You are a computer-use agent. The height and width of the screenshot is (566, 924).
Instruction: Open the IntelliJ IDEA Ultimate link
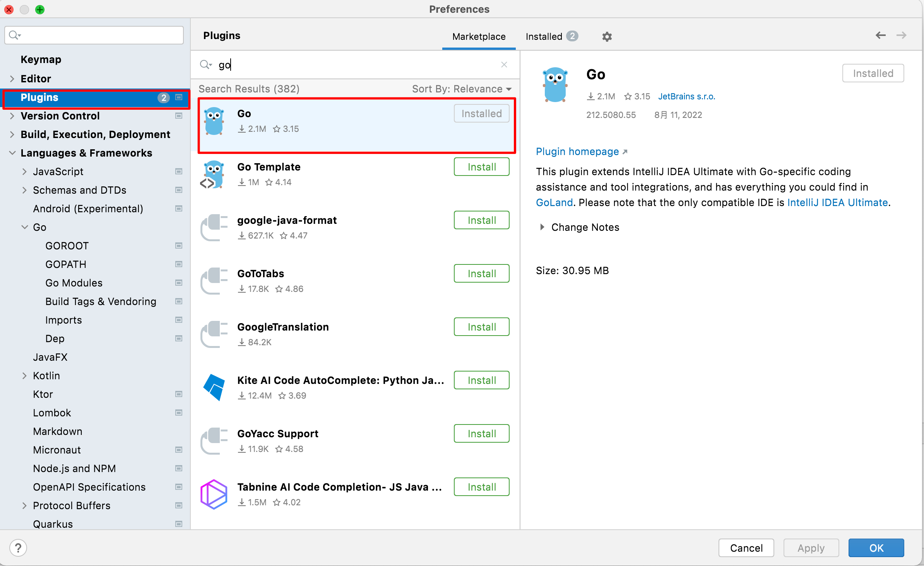tap(837, 203)
